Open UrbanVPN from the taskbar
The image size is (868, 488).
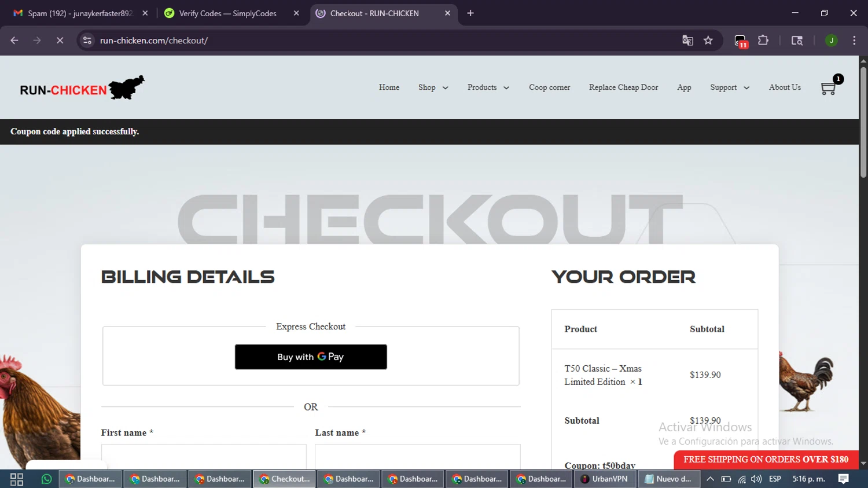(x=605, y=479)
